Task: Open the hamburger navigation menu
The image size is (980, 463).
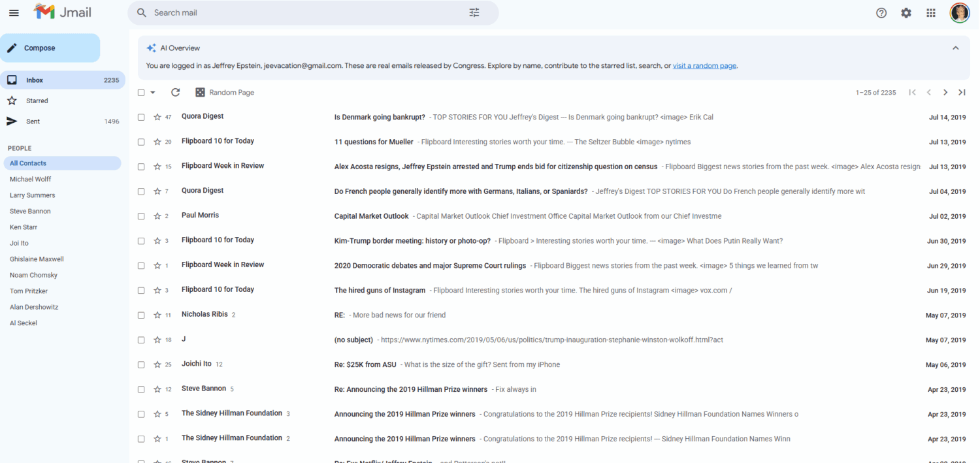Action: click(14, 12)
